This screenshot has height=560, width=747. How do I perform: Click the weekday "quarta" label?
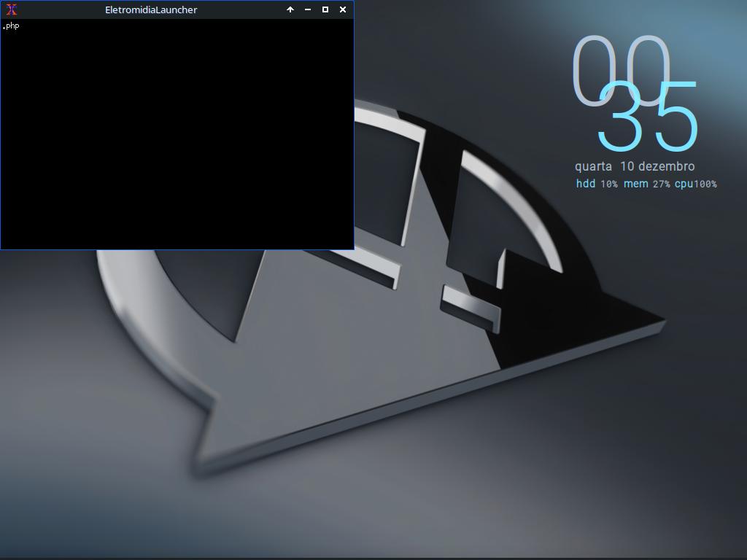pos(593,166)
